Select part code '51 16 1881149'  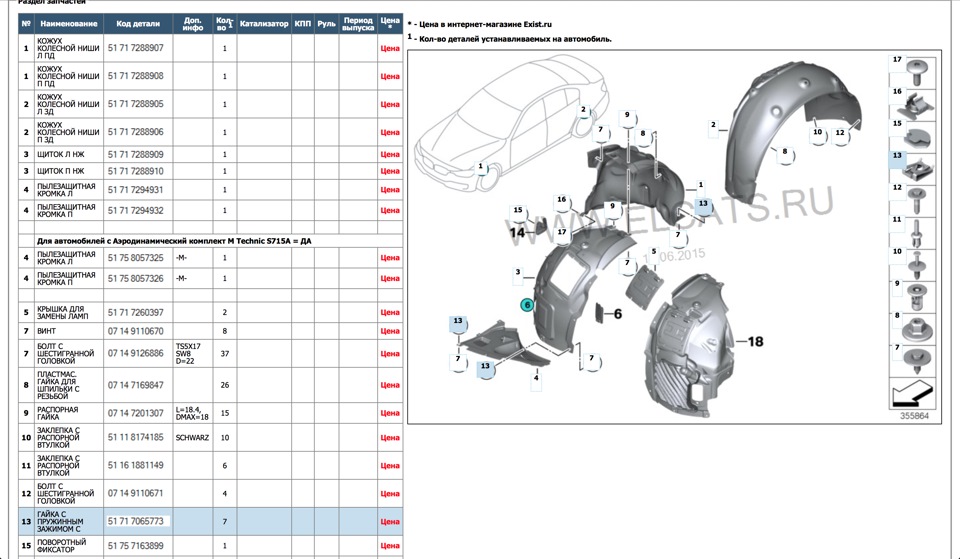136,465
